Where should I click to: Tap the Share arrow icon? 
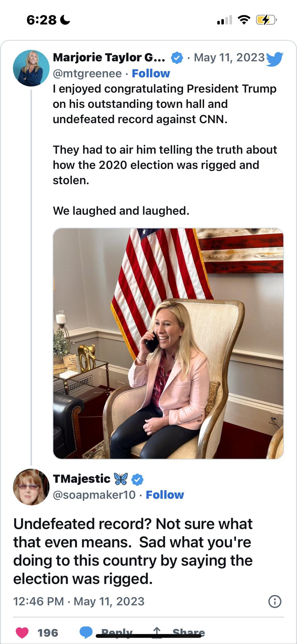click(x=157, y=632)
